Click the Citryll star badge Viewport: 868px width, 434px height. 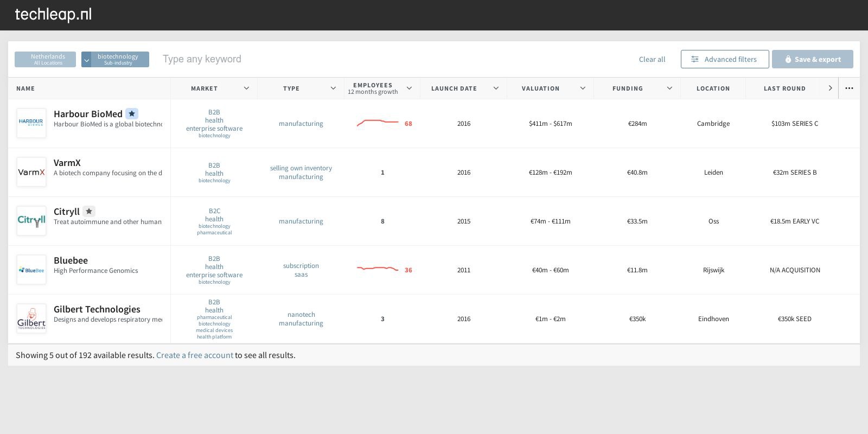(89, 211)
